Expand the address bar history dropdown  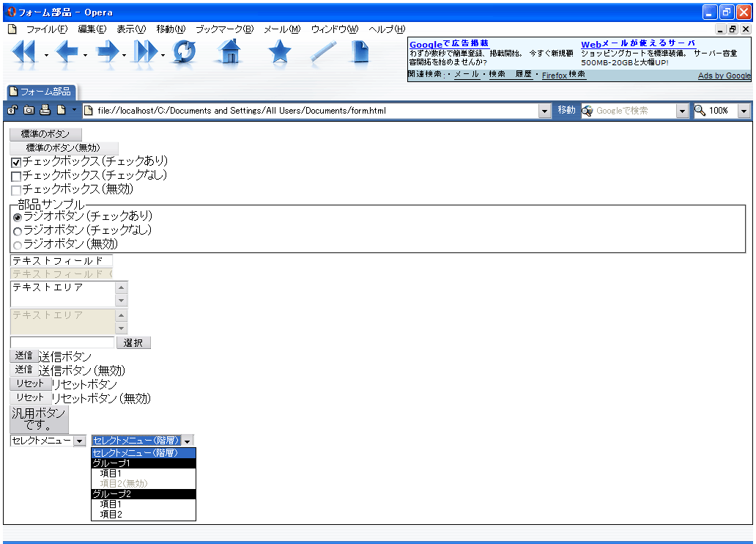pos(544,111)
